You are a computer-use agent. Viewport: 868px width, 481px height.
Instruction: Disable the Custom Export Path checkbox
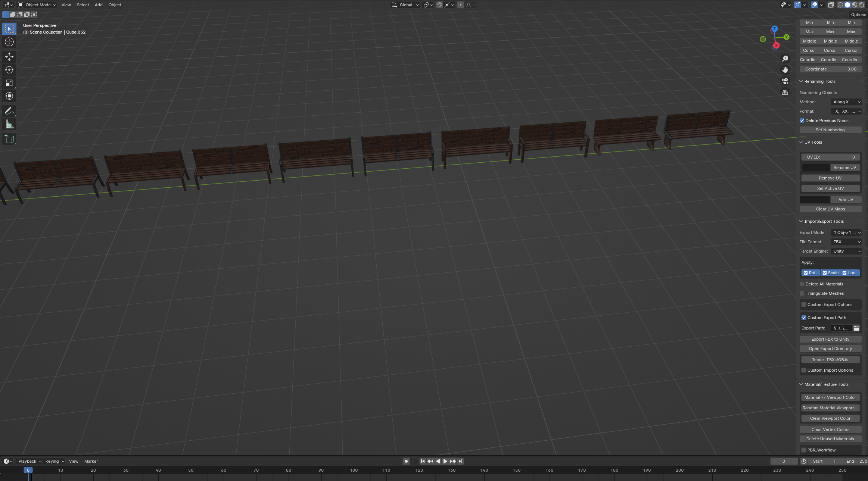coord(804,318)
